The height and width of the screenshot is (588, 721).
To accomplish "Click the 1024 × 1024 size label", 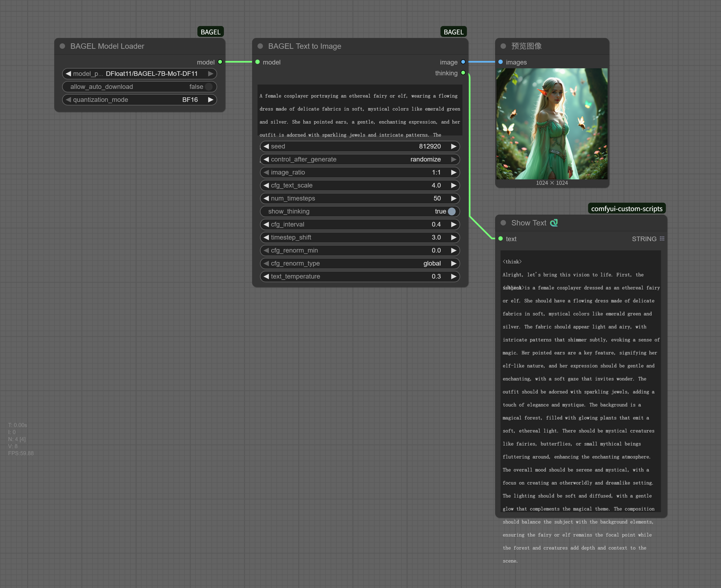I will 552,183.
